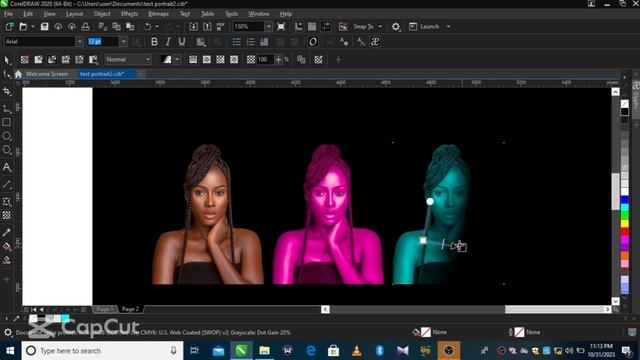This screenshot has height=360, width=640.
Task: Pick the red swatch in the color palette
Action: pyautogui.click(x=624, y=232)
